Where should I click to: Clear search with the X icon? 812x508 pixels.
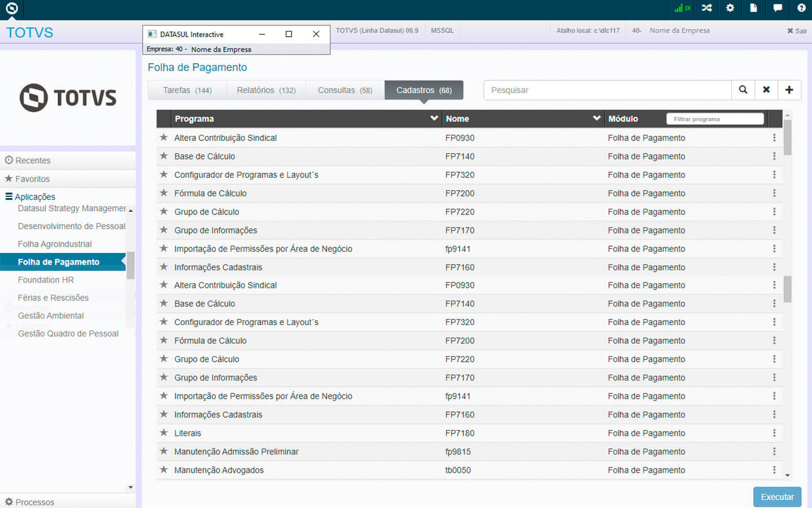click(x=766, y=90)
